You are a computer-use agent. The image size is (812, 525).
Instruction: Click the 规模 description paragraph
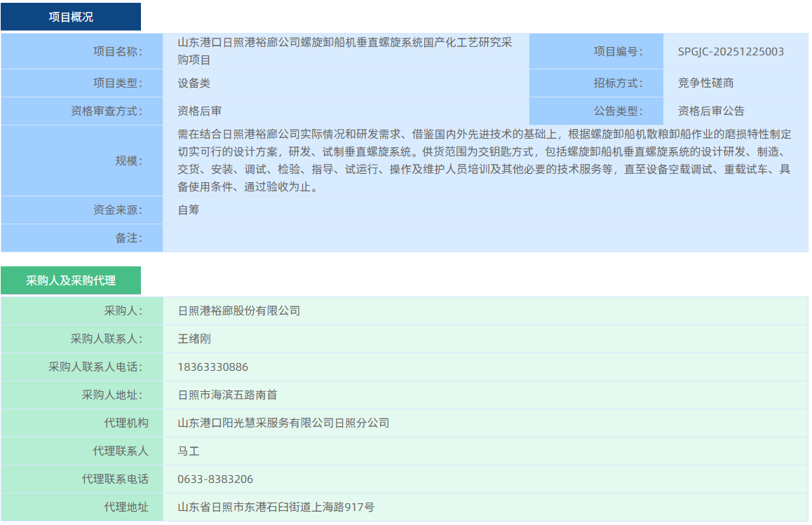click(484, 161)
